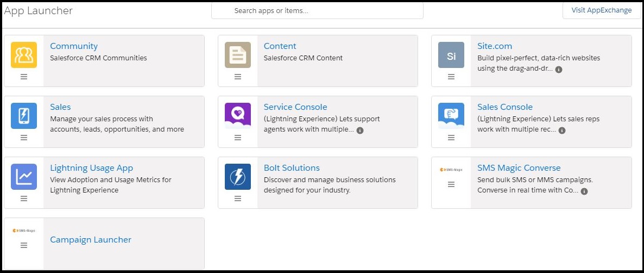
Task: Click the drag handle on Campaign Launcher tile
Action: click(24, 245)
